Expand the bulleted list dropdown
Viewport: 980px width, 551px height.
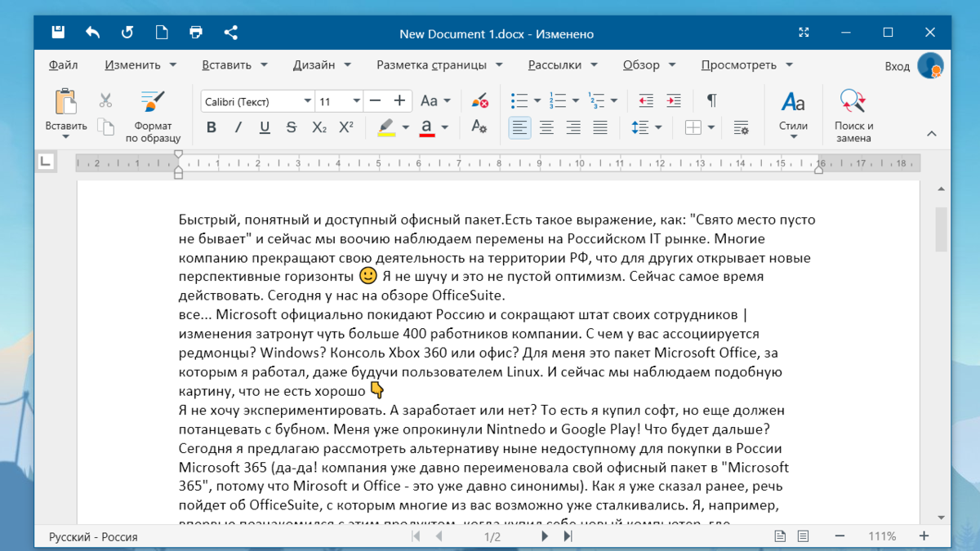tap(537, 101)
